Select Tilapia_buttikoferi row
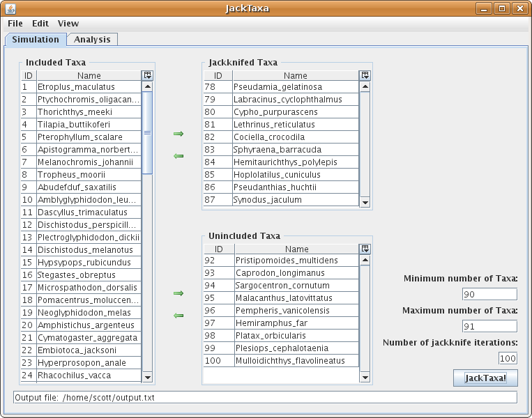Viewport: 532px width, 418px height. [81, 125]
